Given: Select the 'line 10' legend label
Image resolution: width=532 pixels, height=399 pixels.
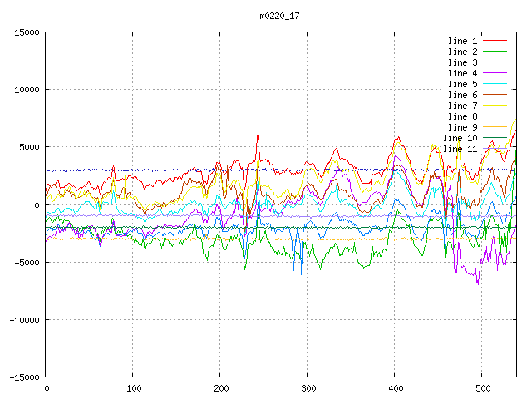Looking at the screenshot, I should [460, 138].
